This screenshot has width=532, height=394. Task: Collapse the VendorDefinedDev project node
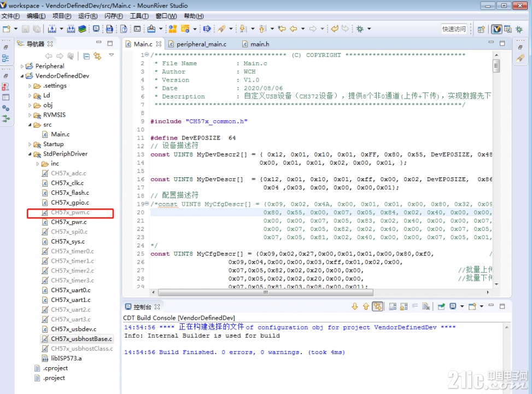point(22,76)
